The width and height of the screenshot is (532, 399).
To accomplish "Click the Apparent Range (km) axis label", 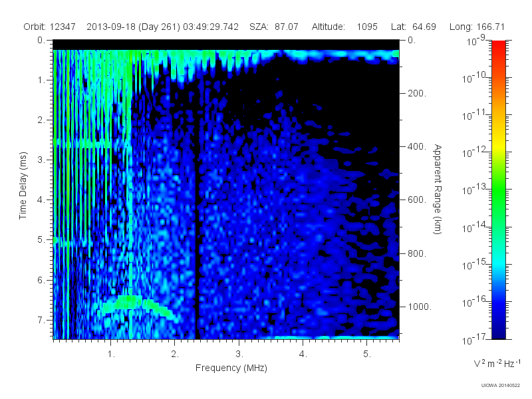I will point(438,189).
